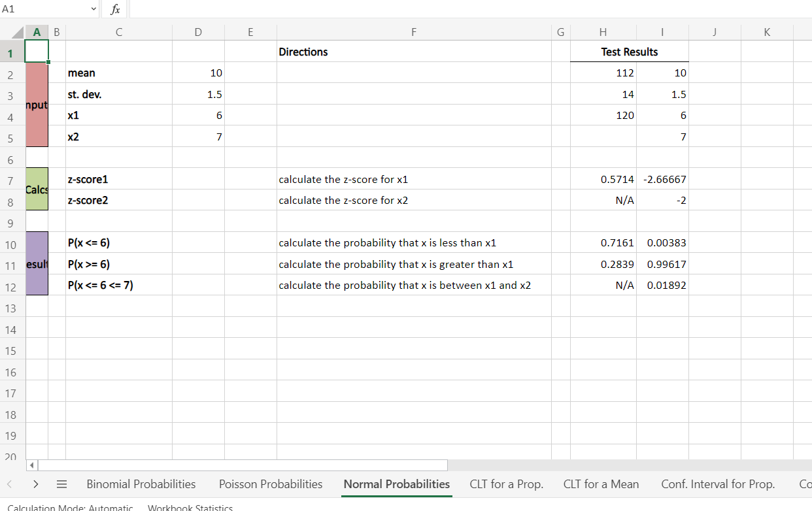Click Workbook Statistics in the status bar

(x=190, y=507)
